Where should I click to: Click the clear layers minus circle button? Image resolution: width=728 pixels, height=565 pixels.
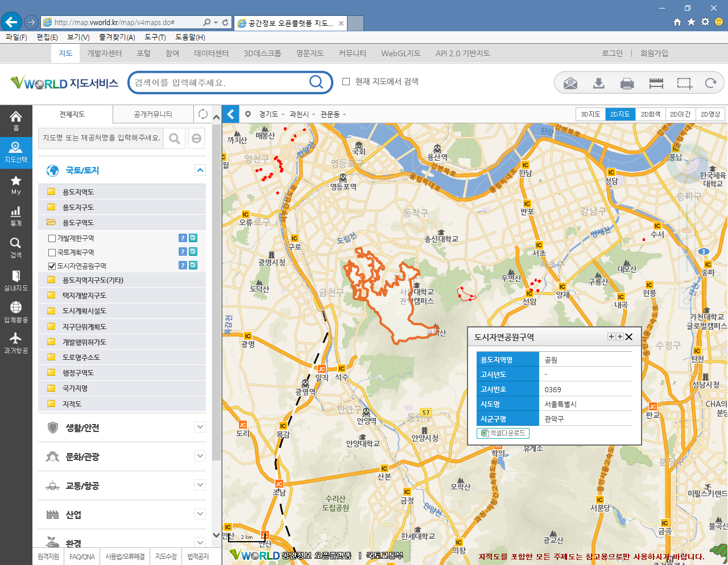click(196, 138)
